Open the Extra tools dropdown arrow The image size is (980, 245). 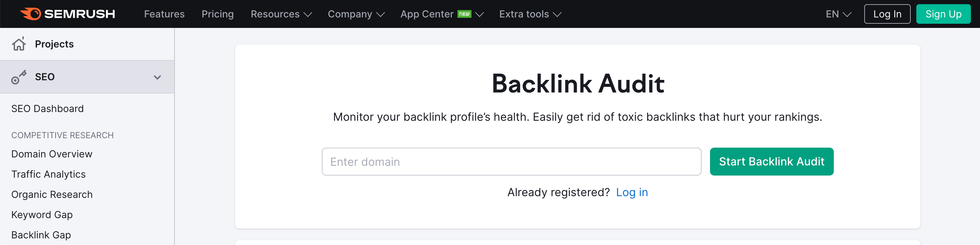(x=557, y=14)
